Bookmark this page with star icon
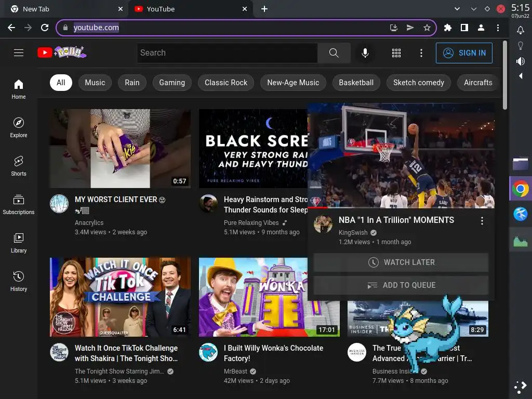The image size is (532, 399). [427, 28]
